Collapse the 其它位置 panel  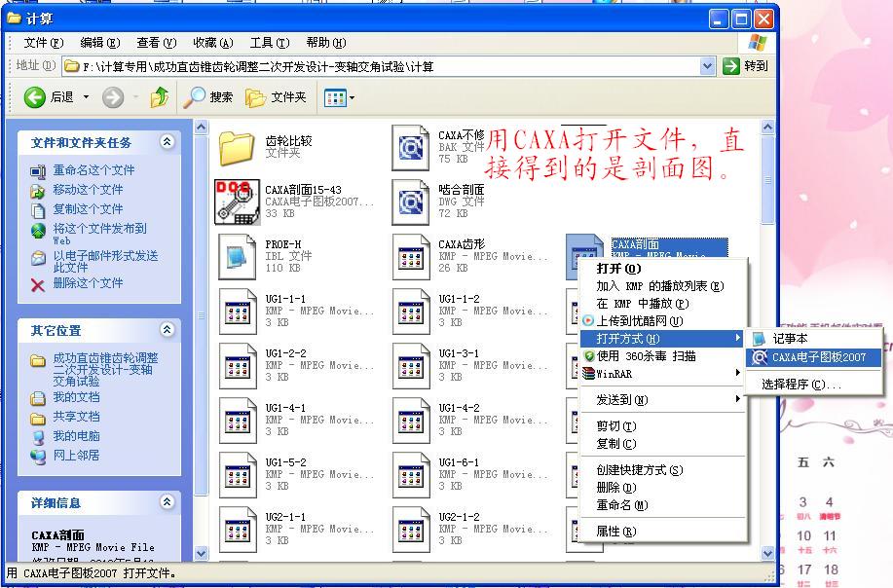[x=167, y=330]
